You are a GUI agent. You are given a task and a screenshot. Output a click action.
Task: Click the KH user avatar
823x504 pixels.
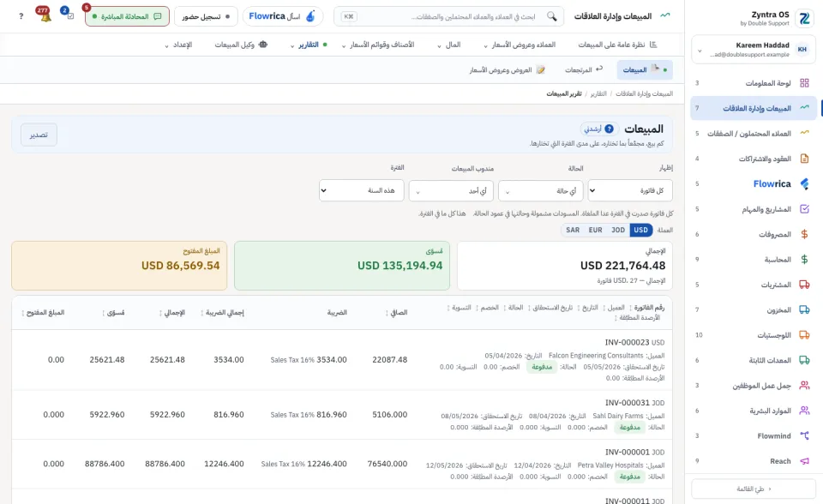(x=802, y=50)
